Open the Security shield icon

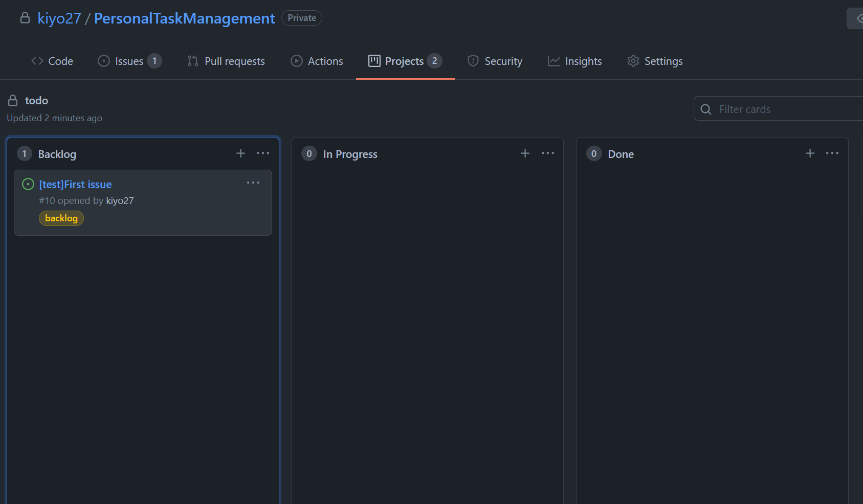(x=472, y=61)
